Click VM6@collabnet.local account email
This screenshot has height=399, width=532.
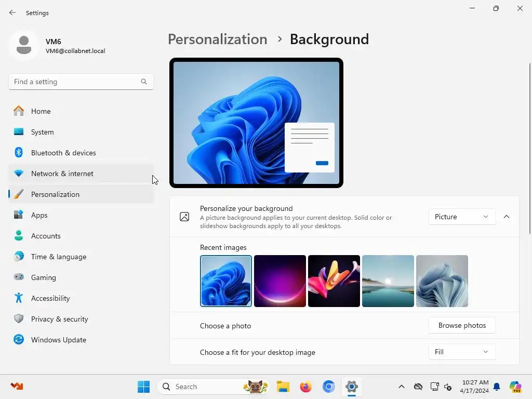coord(75,51)
